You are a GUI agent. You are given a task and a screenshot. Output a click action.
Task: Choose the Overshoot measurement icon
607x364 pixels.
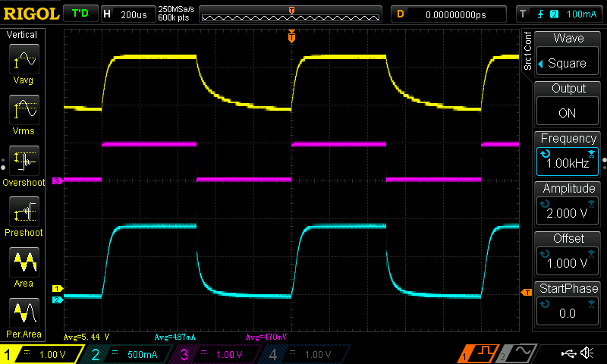pyautogui.click(x=25, y=165)
